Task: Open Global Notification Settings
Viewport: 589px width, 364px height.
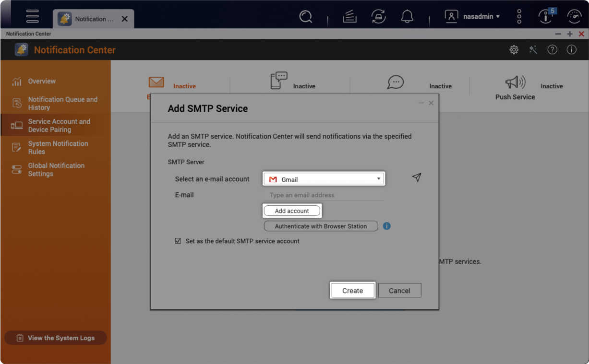Action: click(55, 169)
